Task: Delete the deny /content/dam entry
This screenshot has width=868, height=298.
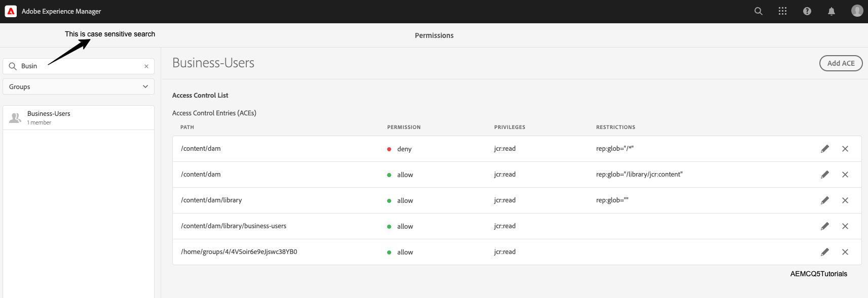Action: pyautogui.click(x=845, y=149)
